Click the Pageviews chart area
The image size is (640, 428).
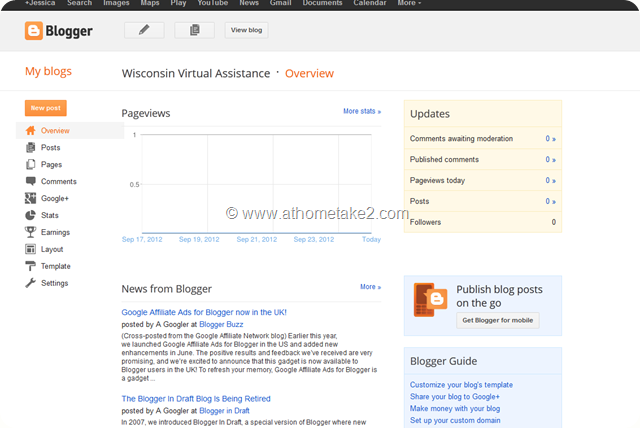pos(256,184)
